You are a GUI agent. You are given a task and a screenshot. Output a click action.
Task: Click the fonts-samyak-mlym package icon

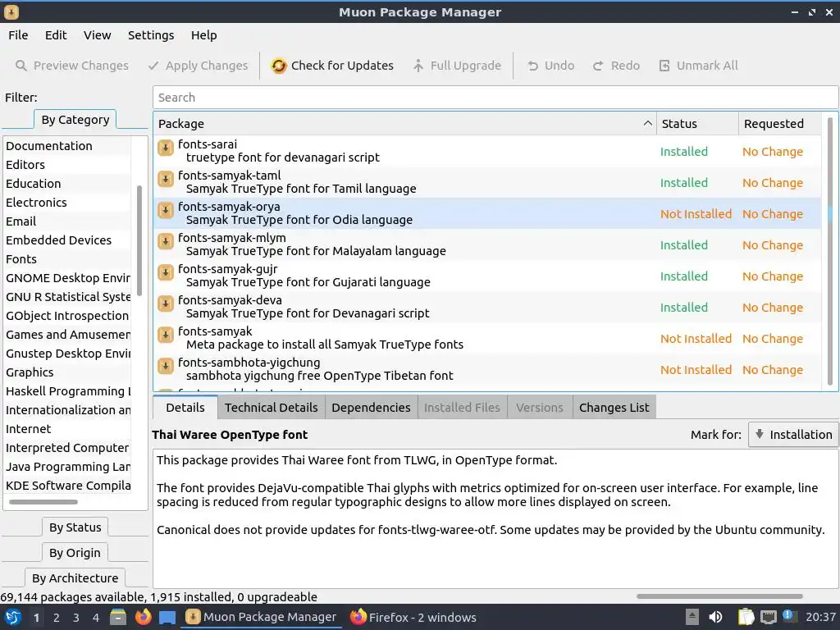pos(166,241)
